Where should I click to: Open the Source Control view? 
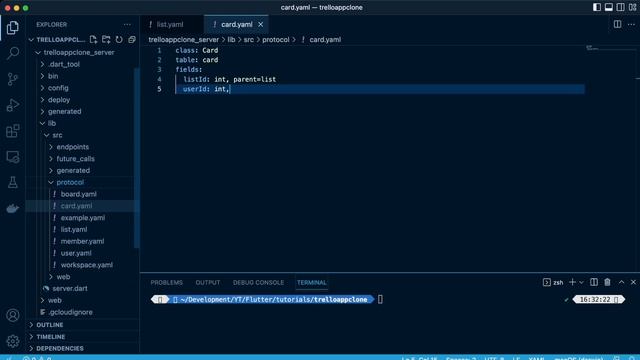pyautogui.click(x=13, y=79)
